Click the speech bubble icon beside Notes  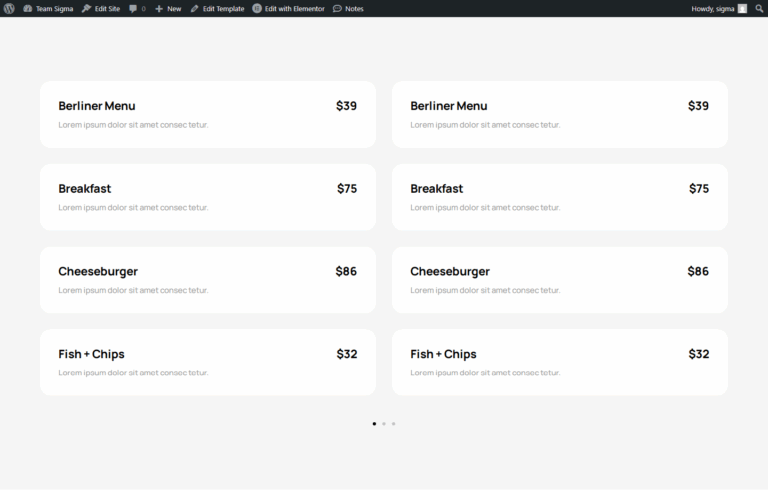coord(337,8)
